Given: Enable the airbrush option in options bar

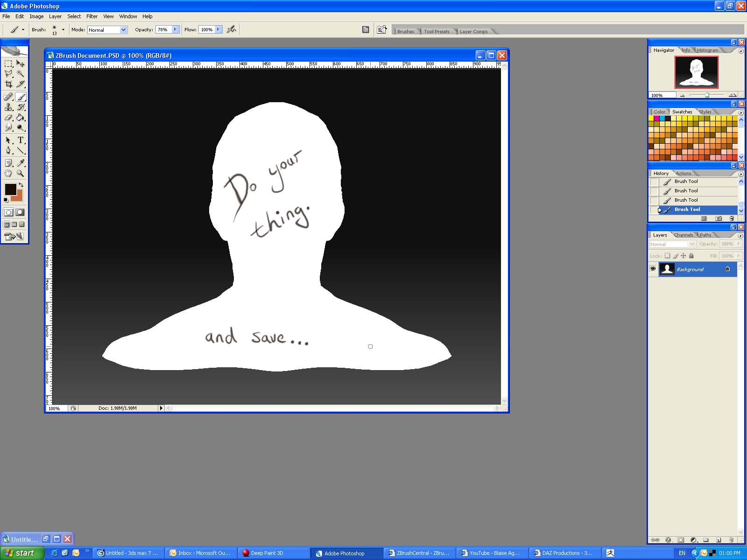Looking at the screenshot, I should [x=231, y=29].
